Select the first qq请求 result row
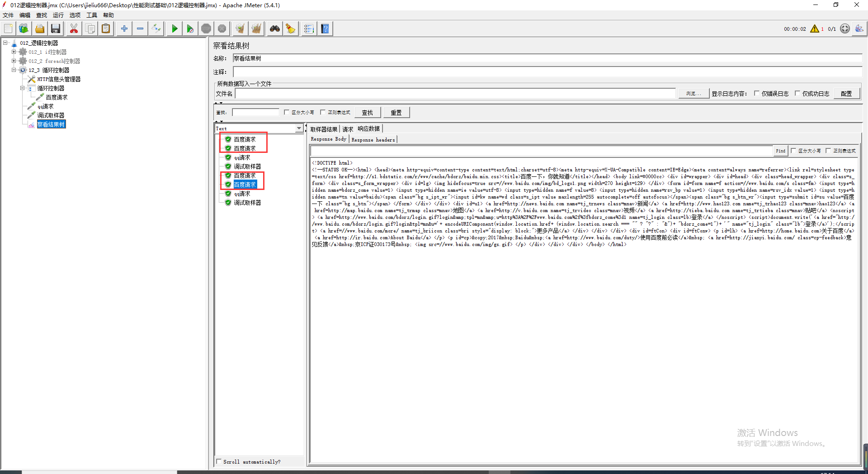 242,157
